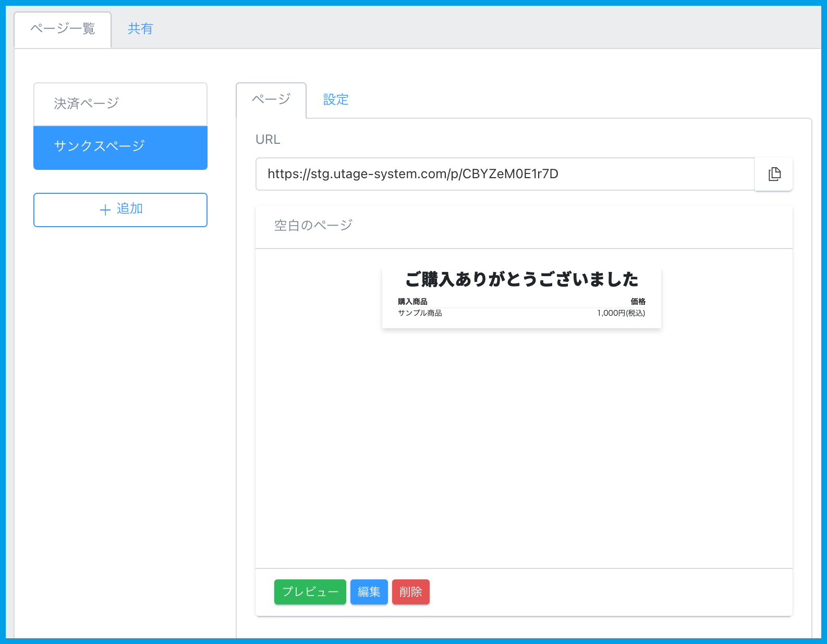Copy the page URL with the clipboard icon
Image resolution: width=827 pixels, height=644 pixels.
[x=774, y=174]
